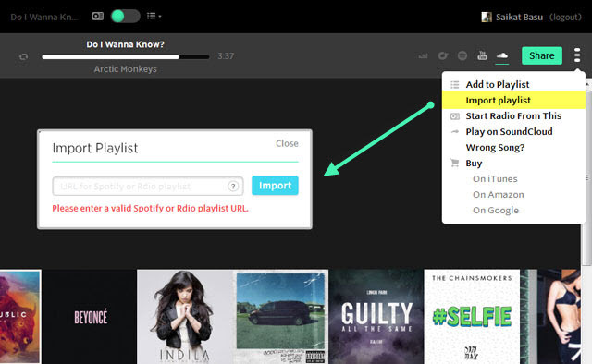Click the green Share button

point(542,55)
